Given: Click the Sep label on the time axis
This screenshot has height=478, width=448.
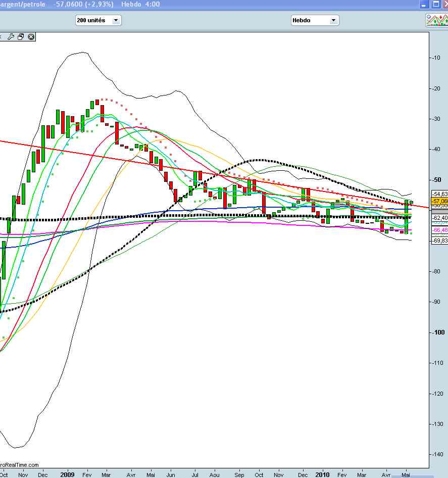Looking at the screenshot, I should click(239, 475).
